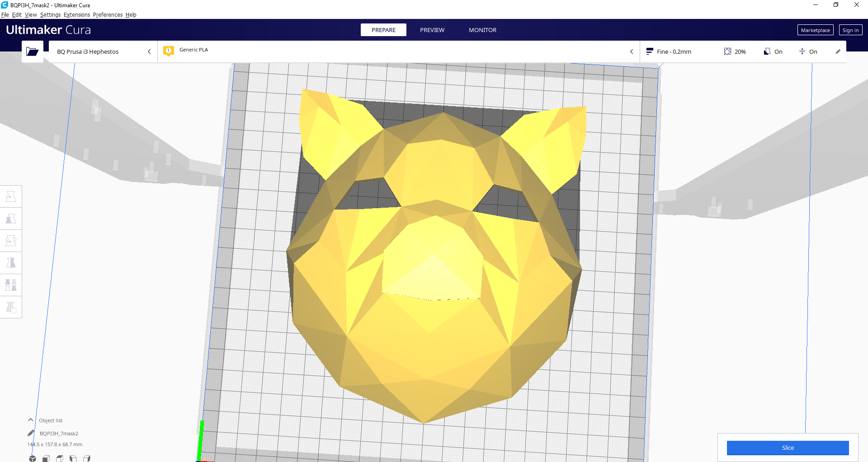
Task: Toggle build plate adhesion setting
Action: click(x=808, y=51)
